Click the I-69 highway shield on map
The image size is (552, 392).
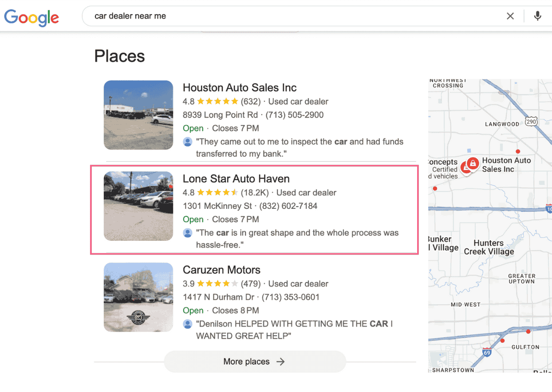(487, 353)
